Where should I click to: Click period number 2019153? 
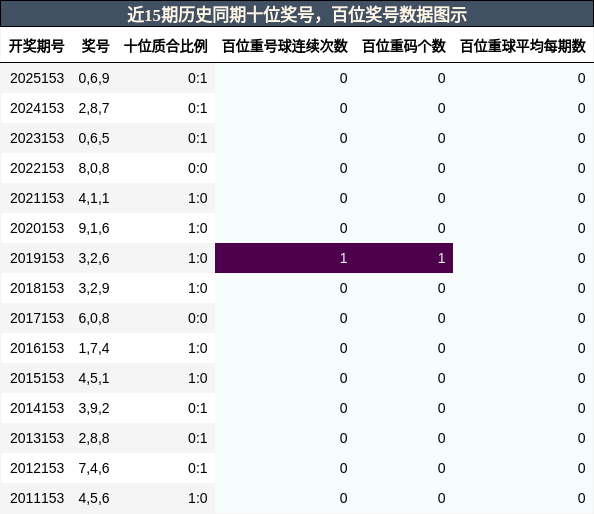(37, 258)
